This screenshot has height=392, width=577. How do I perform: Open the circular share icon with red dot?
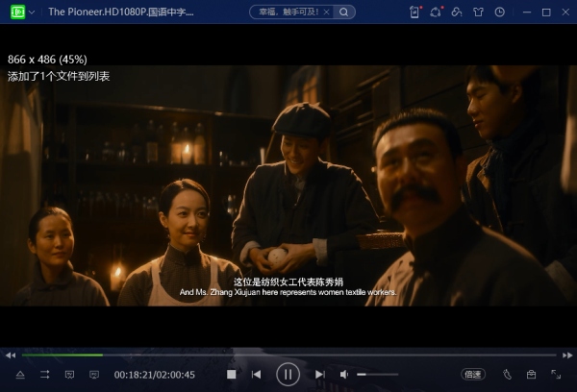[436, 12]
